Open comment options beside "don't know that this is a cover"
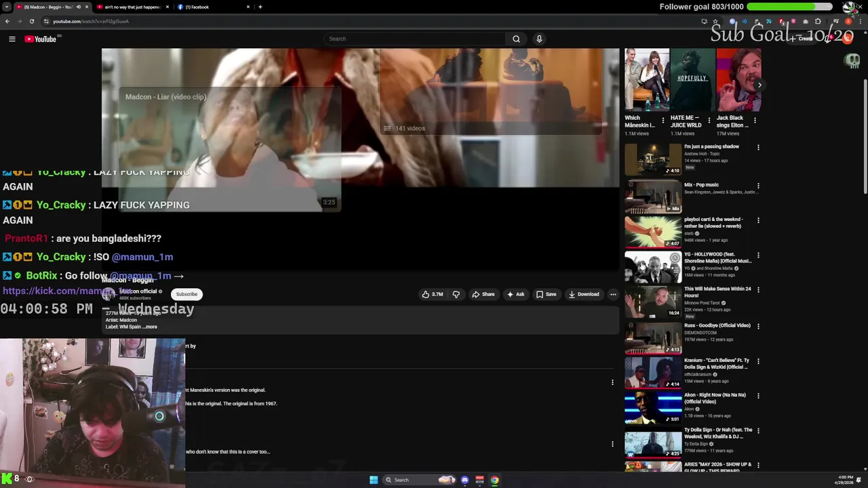The image size is (868, 488). pyautogui.click(x=612, y=445)
